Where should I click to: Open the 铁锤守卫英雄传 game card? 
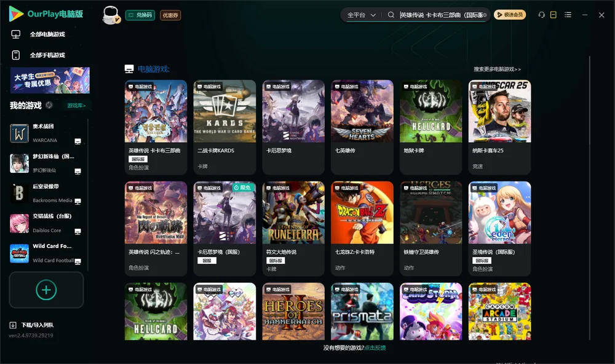point(430,229)
